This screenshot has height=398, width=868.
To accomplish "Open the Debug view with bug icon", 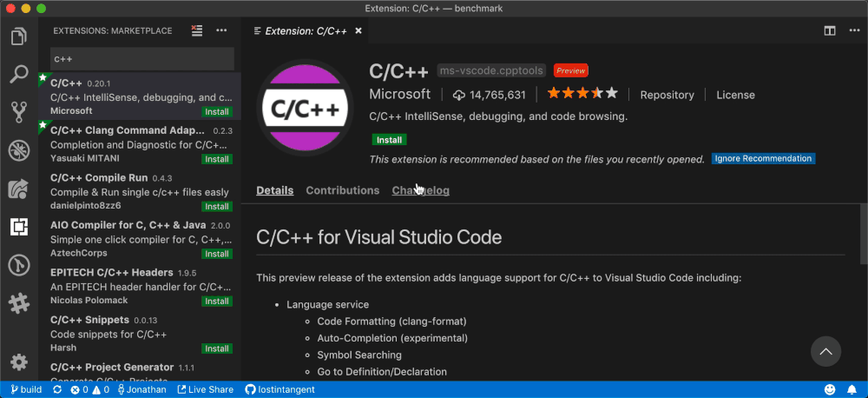I will coord(18,150).
